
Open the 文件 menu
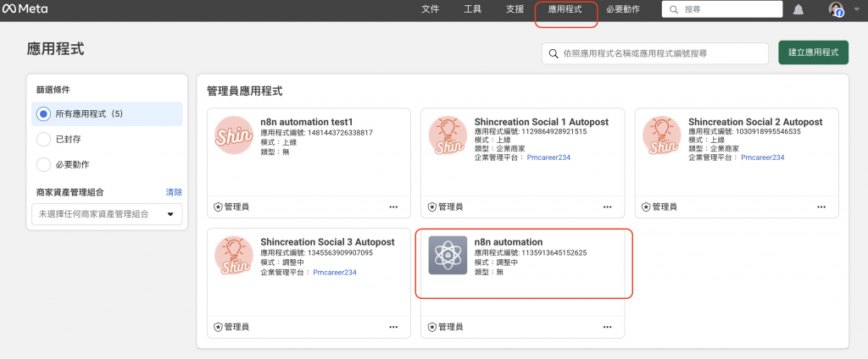[x=430, y=9]
